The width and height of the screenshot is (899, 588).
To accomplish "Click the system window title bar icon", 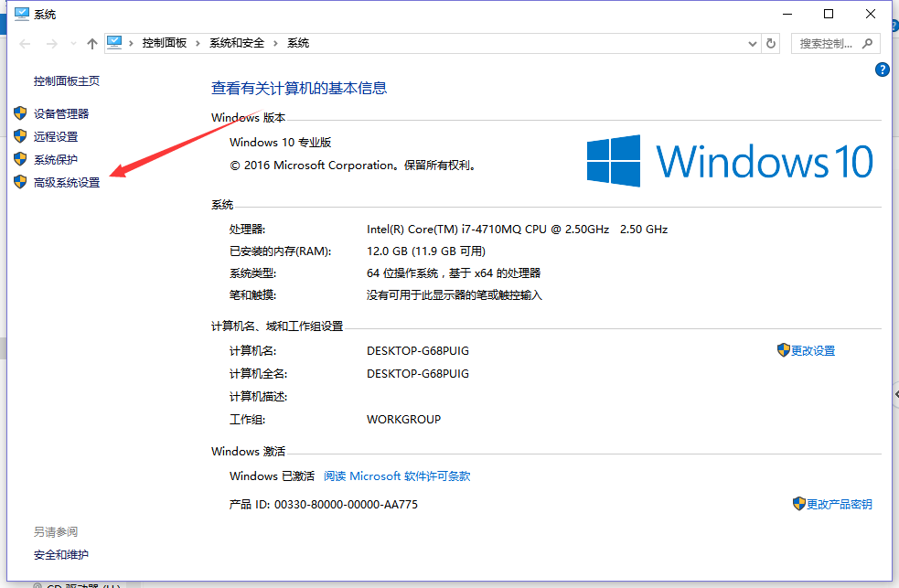I will tap(22, 14).
